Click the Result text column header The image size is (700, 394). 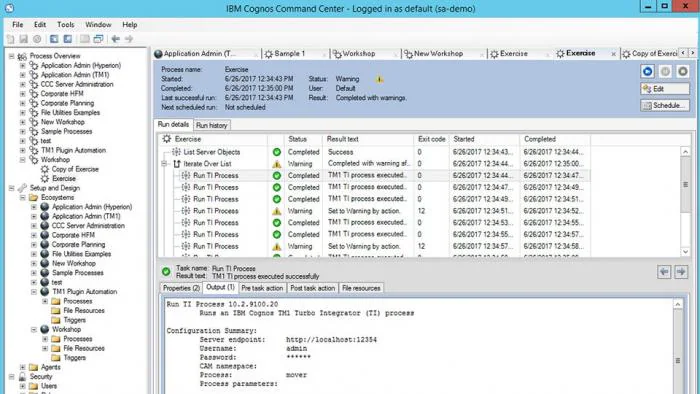pyautogui.click(x=369, y=139)
